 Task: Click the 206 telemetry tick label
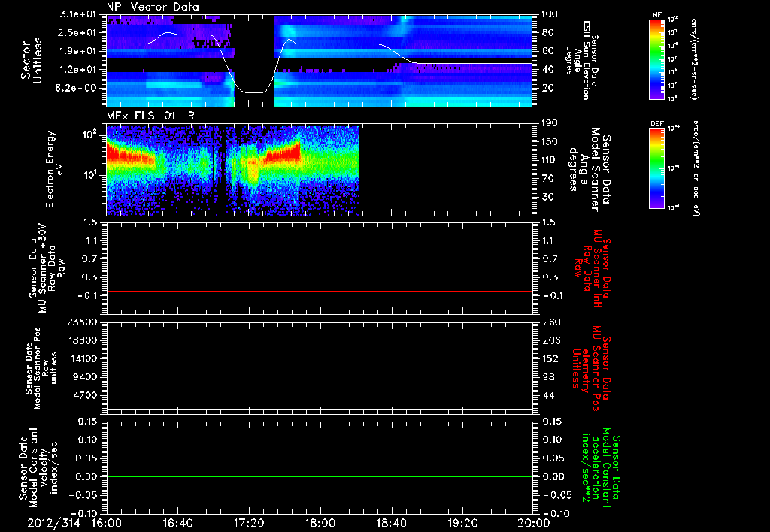pyautogui.click(x=551, y=340)
